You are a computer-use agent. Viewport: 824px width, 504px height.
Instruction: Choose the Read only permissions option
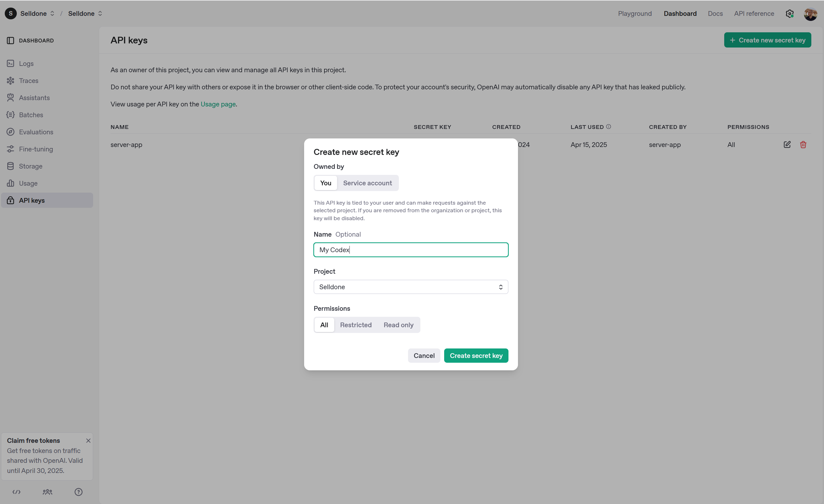[398, 325]
